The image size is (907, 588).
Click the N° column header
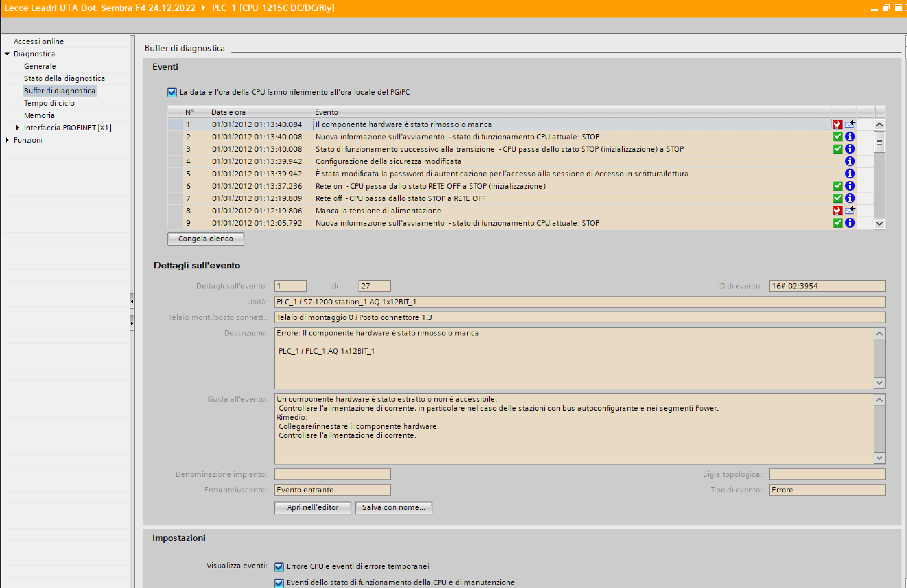click(195, 112)
